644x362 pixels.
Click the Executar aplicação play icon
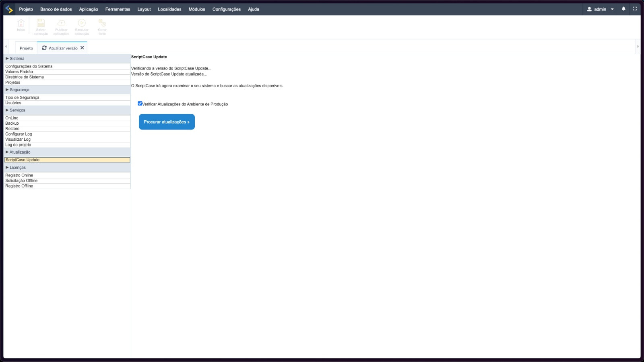click(x=82, y=23)
